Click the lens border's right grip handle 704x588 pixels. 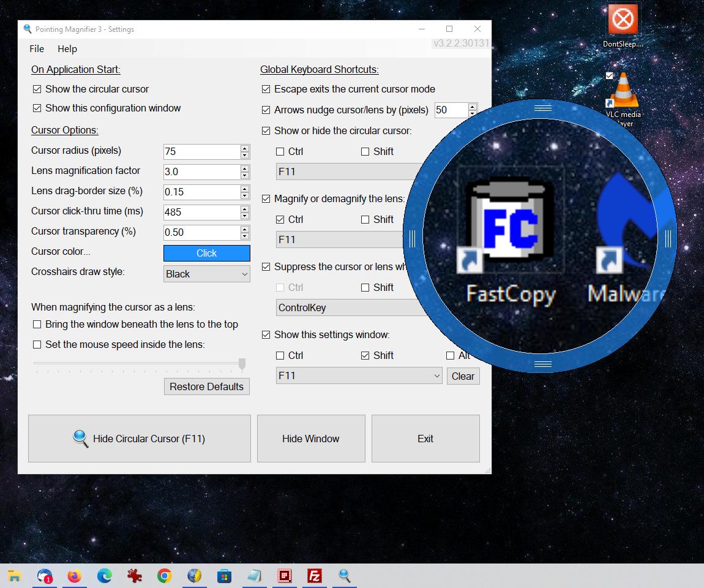(x=668, y=238)
